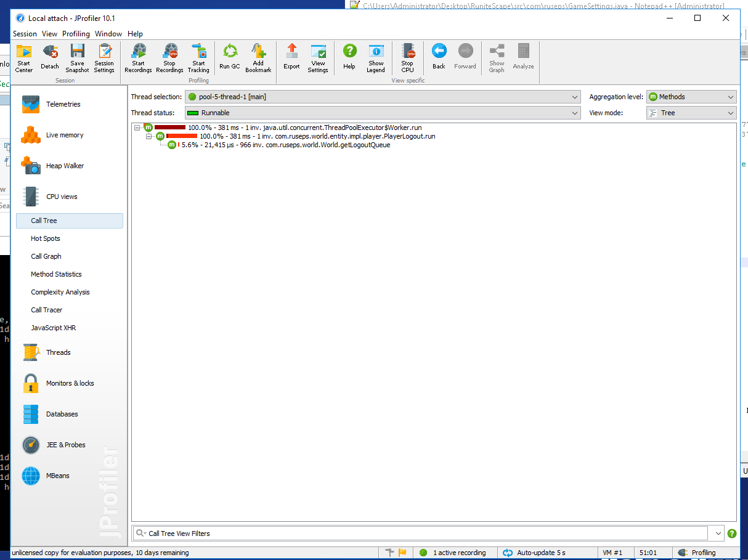Click the Back navigation arrow

(439, 58)
